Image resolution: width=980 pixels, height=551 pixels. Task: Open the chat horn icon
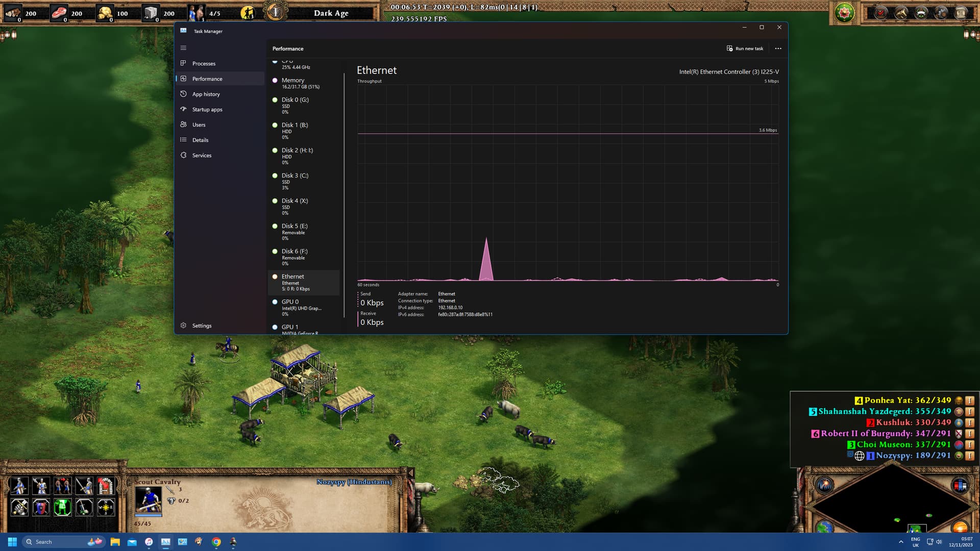pyautogui.click(x=901, y=13)
